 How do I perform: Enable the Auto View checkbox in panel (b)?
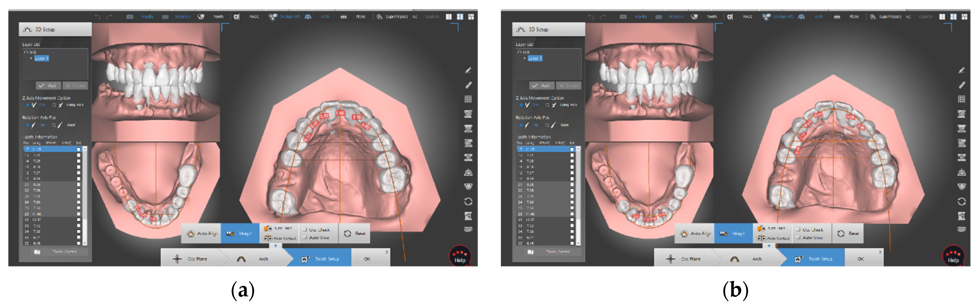pyautogui.click(x=798, y=238)
